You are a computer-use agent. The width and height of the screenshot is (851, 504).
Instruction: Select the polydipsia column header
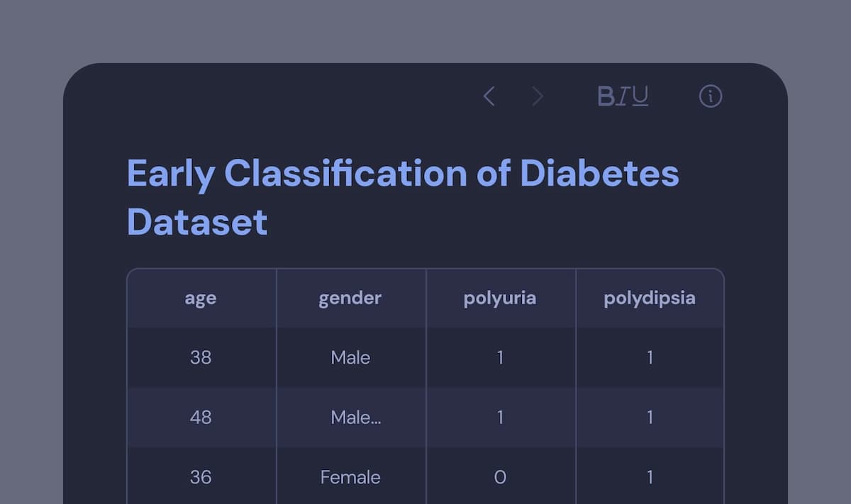tap(650, 298)
